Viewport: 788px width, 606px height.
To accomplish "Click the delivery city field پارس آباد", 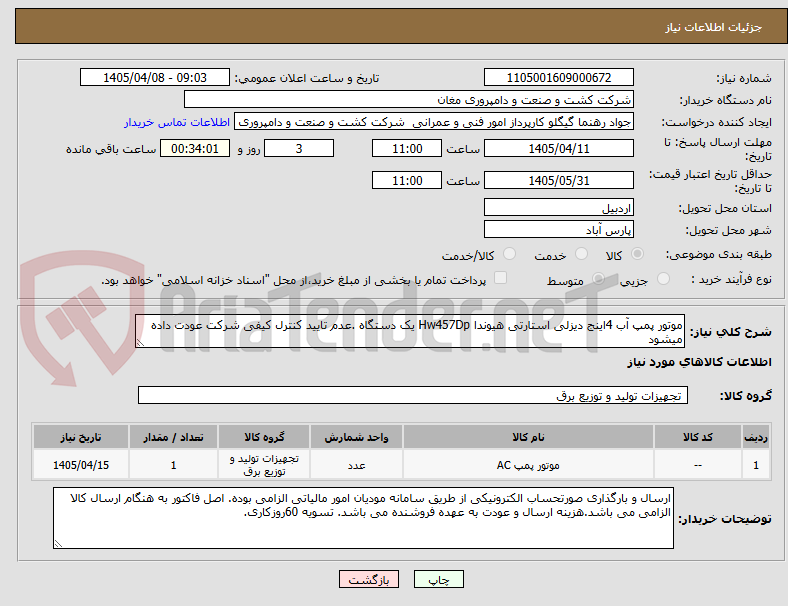I will 558,229.
